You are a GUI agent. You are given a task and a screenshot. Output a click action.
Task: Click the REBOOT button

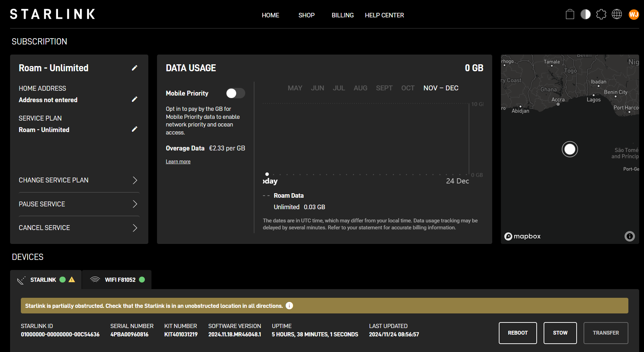pos(518,333)
